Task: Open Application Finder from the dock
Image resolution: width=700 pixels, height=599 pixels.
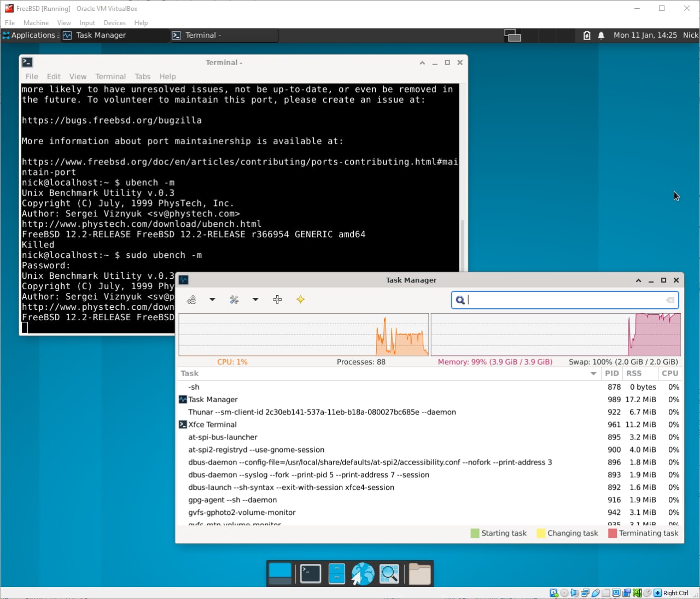Action: [x=389, y=574]
